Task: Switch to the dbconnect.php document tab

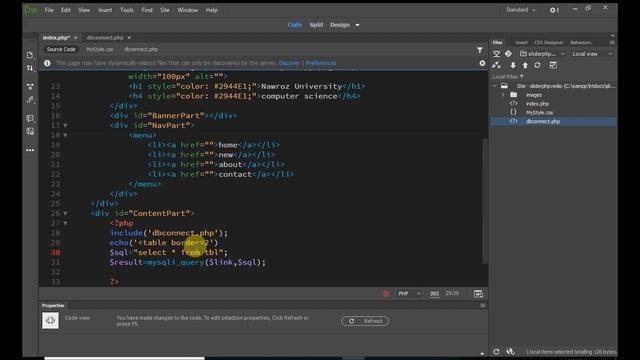Action: (105, 38)
